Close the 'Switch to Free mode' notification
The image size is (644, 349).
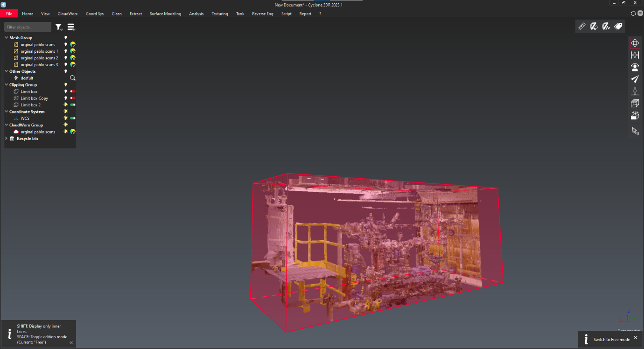point(636,337)
